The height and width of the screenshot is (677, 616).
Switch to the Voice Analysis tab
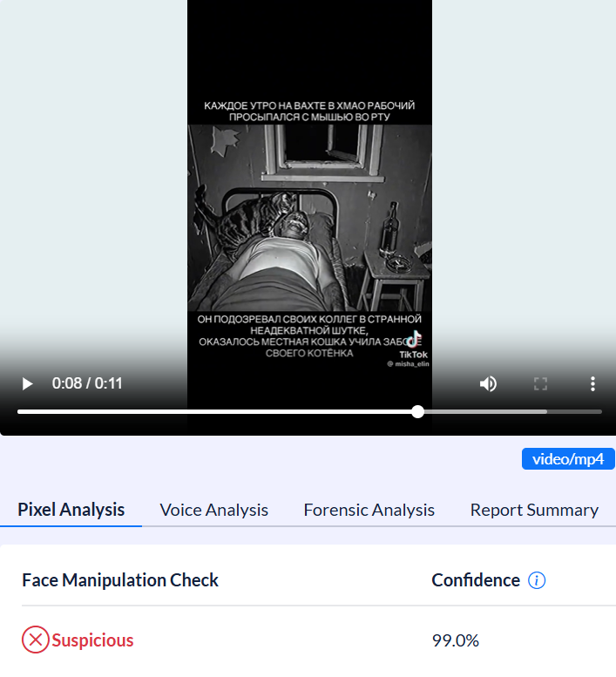(213, 510)
